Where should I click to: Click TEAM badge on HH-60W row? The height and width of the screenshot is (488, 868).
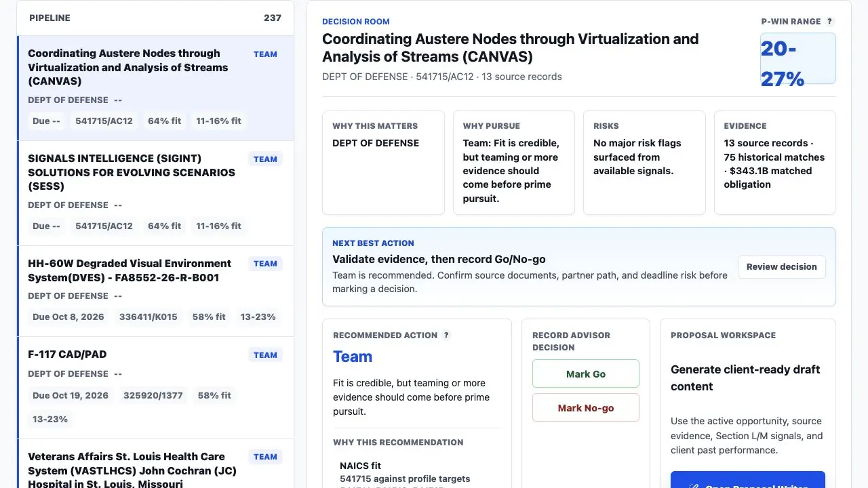[x=265, y=264]
